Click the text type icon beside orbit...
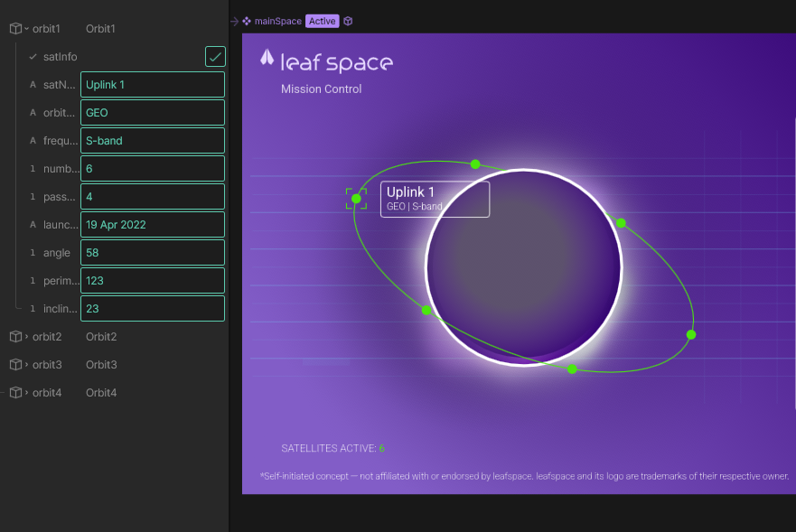 pos(33,112)
